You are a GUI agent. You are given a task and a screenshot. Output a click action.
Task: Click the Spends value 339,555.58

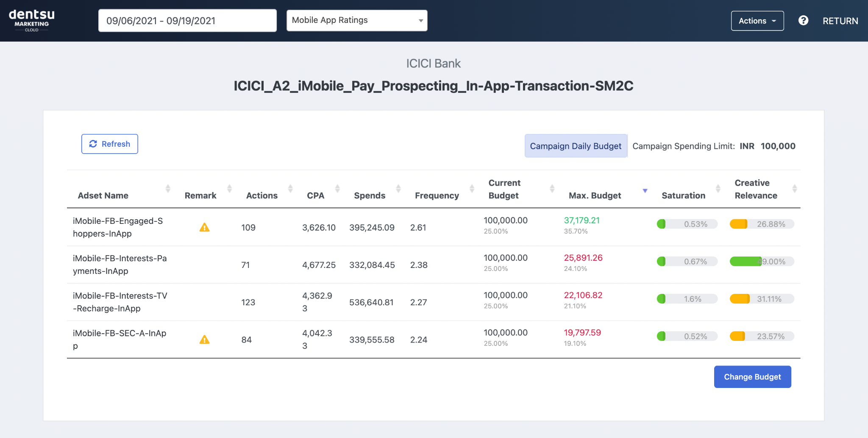tap(372, 340)
